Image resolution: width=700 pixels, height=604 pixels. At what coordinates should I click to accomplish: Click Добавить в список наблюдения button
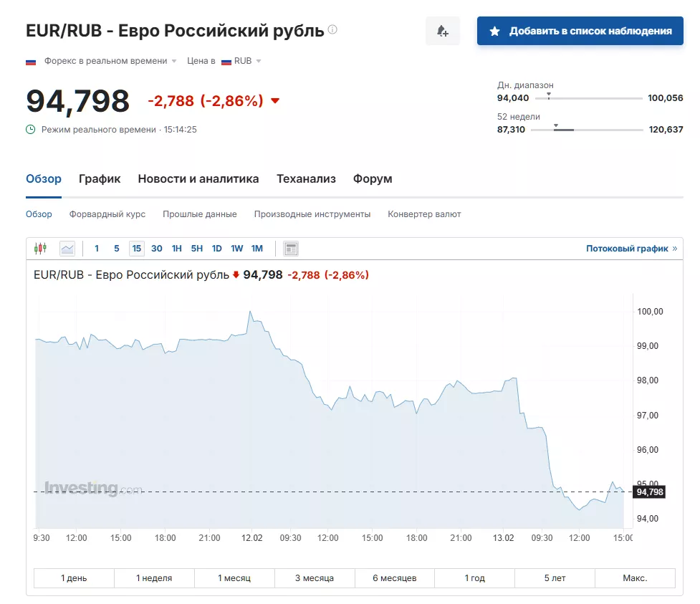click(x=580, y=30)
